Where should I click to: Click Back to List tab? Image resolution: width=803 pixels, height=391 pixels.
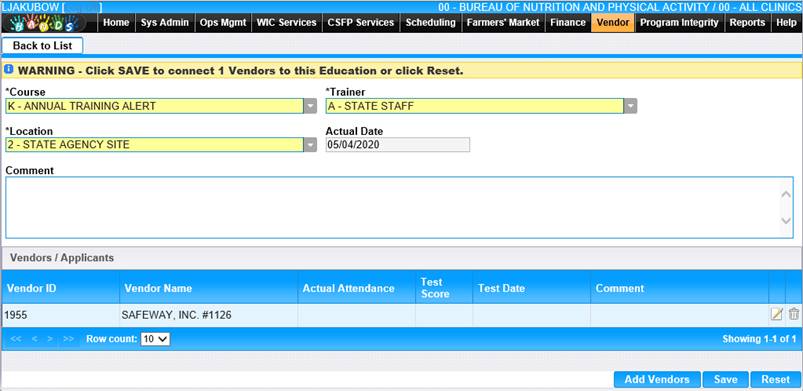click(x=43, y=45)
